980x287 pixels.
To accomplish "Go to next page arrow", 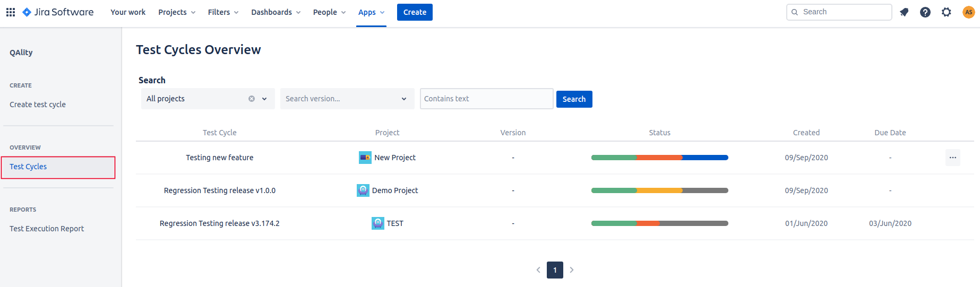I will [572, 270].
